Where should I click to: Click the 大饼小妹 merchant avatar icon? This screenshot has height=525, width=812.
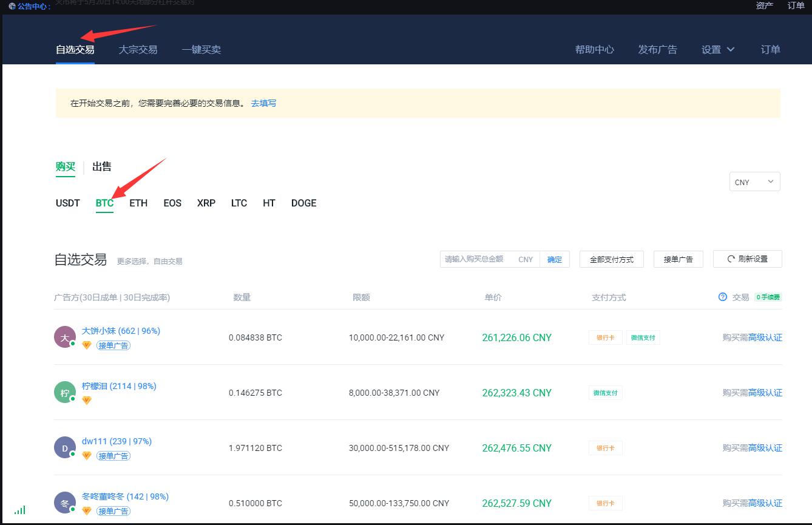click(x=64, y=337)
